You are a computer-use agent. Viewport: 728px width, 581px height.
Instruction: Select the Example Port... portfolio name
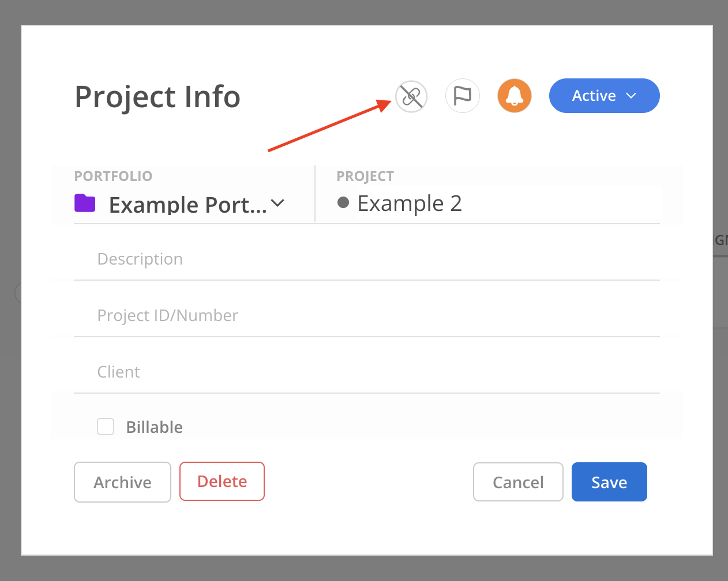click(x=187, y=205)
